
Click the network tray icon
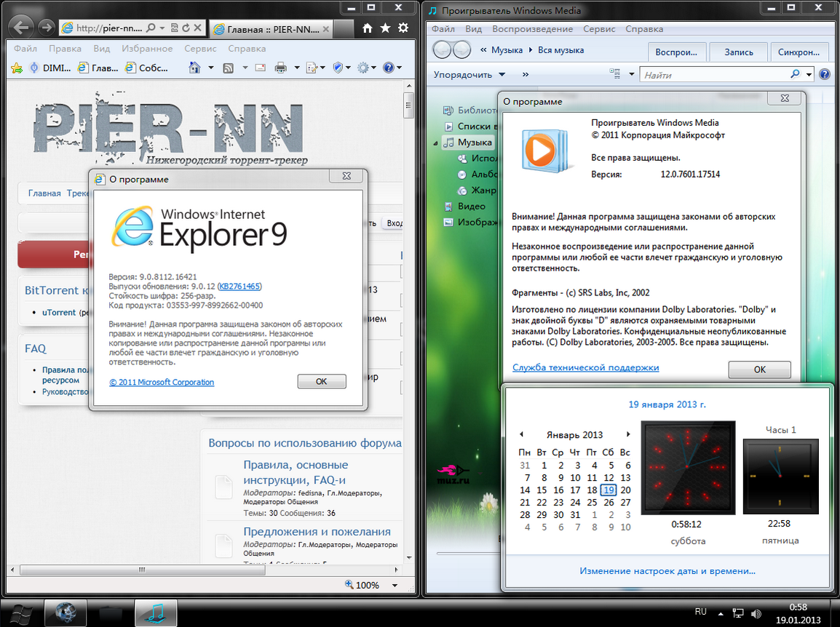point(738,614)
